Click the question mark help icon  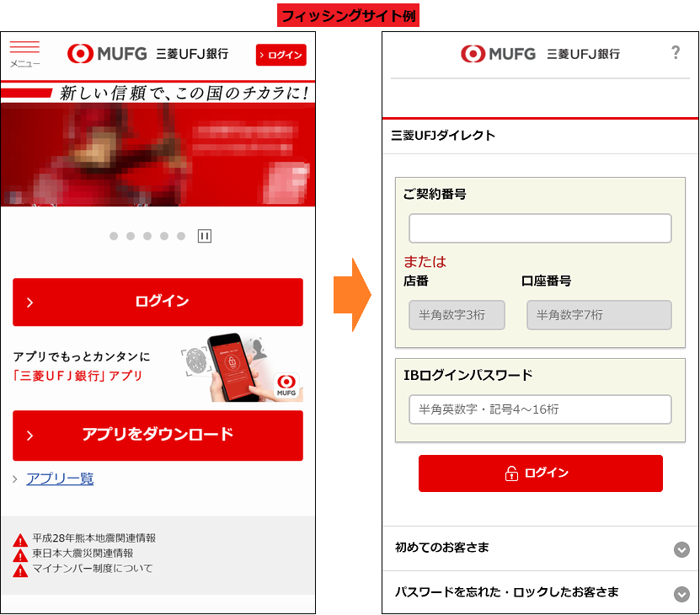coord(675,53)
